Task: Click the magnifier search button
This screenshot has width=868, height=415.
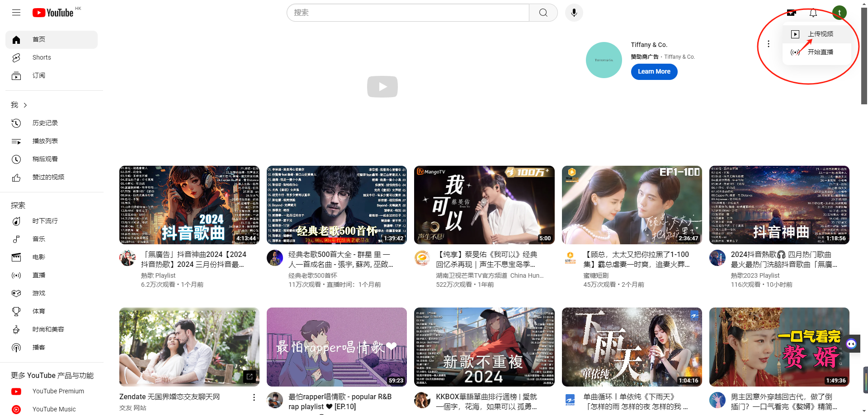Action: [x=543, y=13]
